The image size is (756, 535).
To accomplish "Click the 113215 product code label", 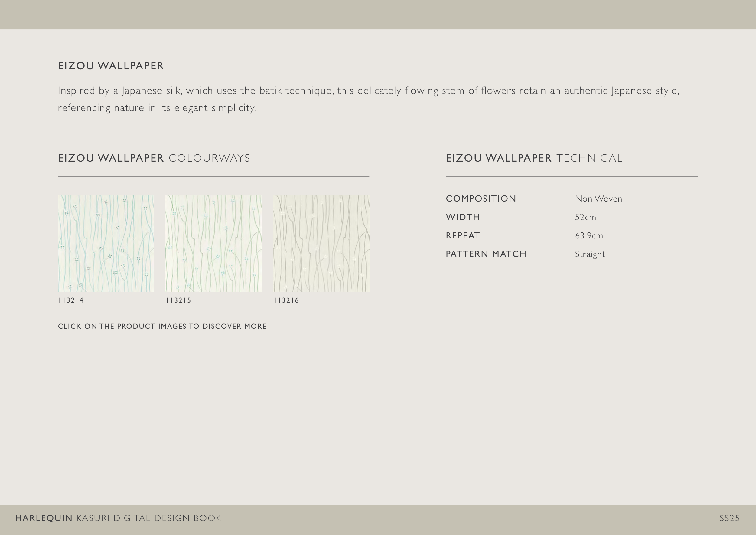I will click(179, 300).
